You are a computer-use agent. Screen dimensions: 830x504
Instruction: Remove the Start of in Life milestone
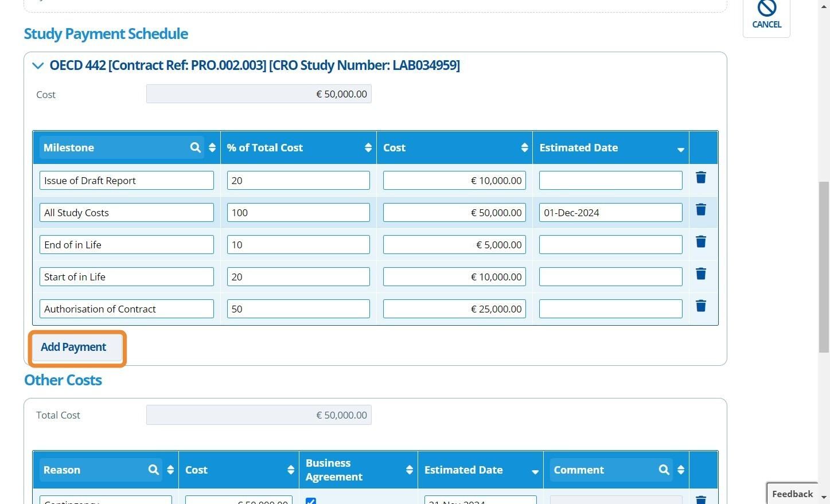700,274
